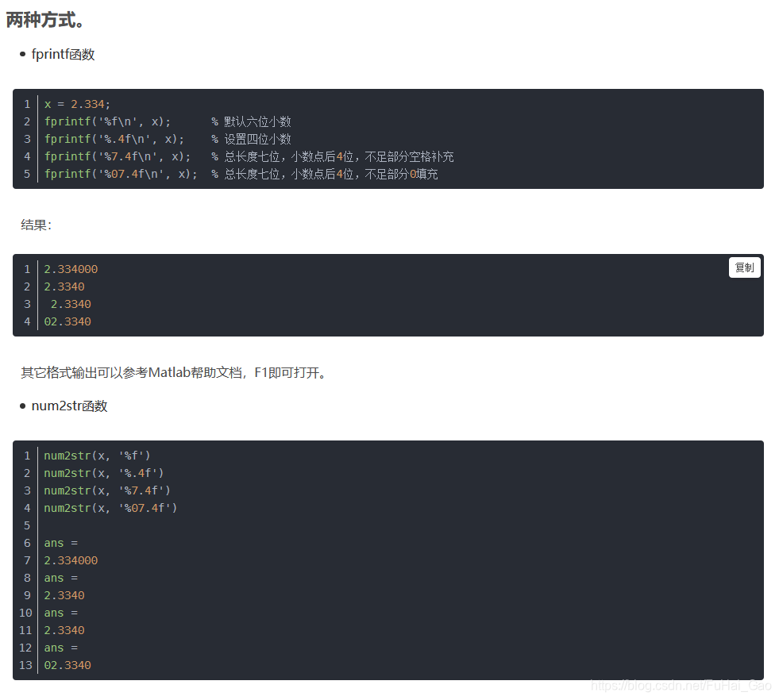The height and width of the screenshot is (700, 779).
Task: Click the bullet text fprintf函数
Action: (63, 54)
